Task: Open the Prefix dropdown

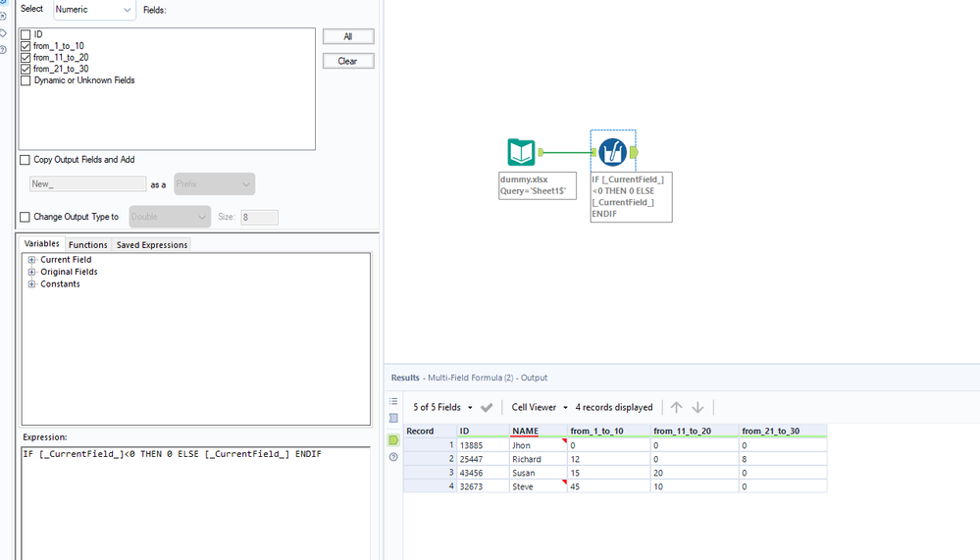Action: point(214,183)
